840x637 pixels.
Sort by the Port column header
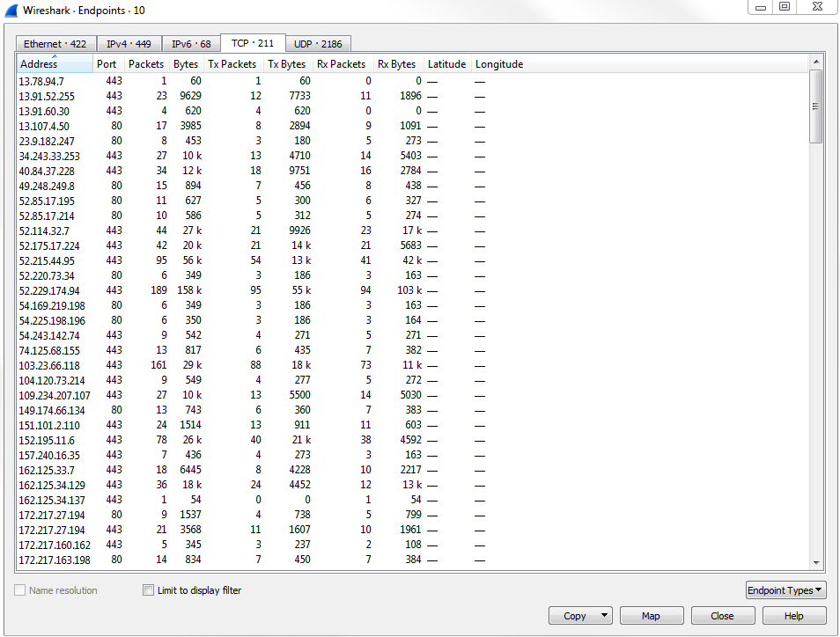point(109,63)
